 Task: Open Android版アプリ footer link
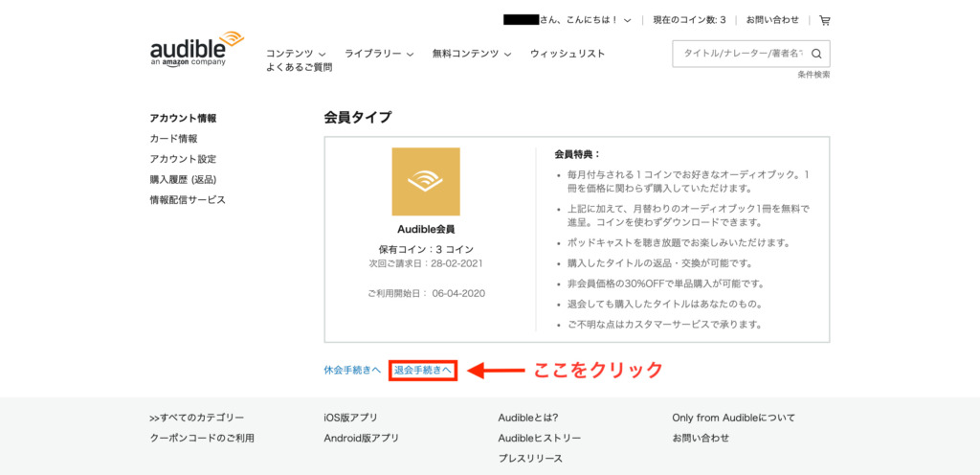(361, 438)
